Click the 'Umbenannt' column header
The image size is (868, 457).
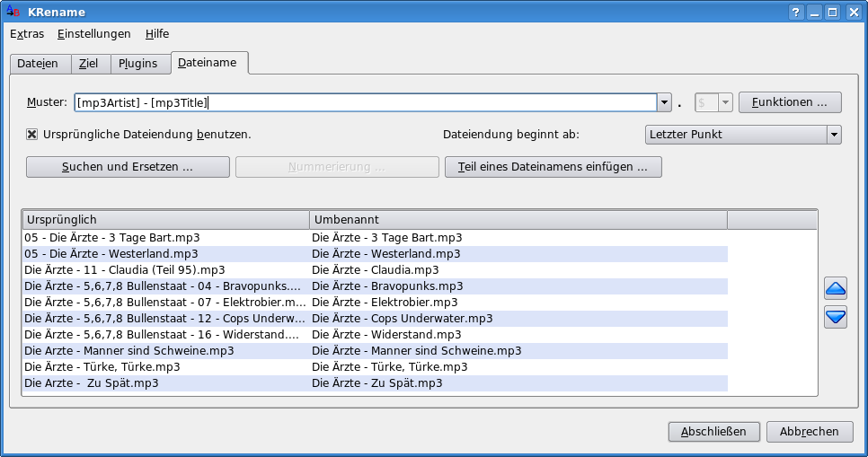[518, 220]
